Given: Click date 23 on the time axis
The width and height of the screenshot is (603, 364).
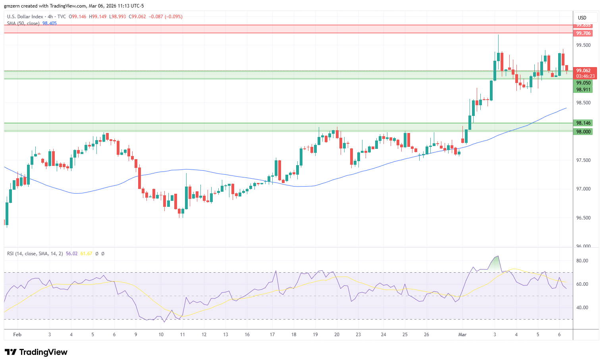Looking at the screenshot, I should (358, 335).
